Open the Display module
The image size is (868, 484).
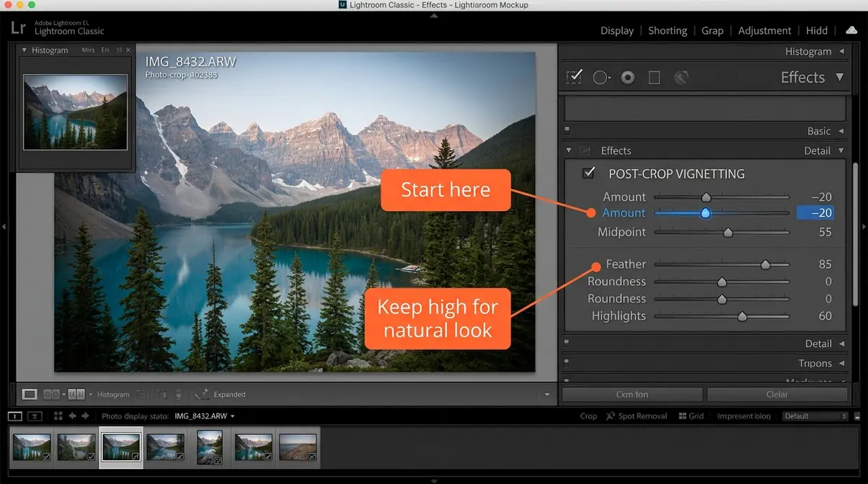point(617,30)
